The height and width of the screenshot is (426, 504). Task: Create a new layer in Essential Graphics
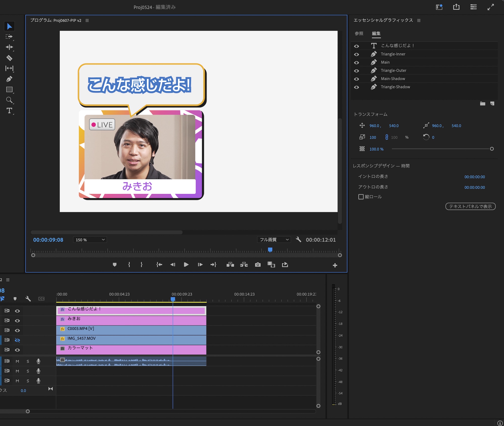coord(492,104)
